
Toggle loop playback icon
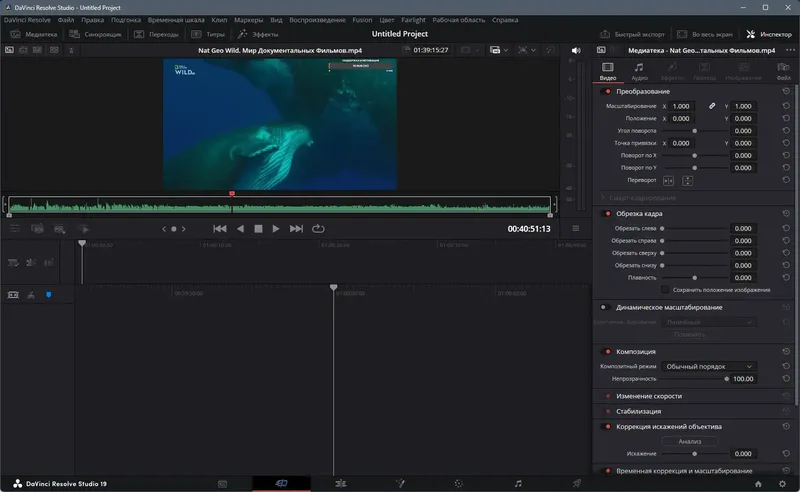[318, 229]
